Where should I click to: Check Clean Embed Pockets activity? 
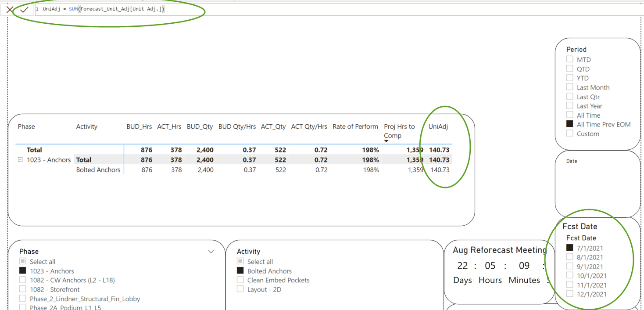click(240, 280)
